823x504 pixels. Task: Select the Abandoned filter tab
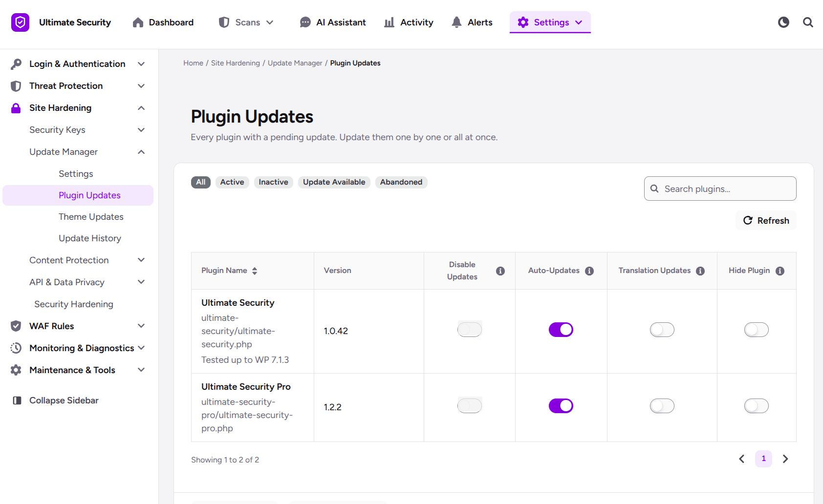401,182
